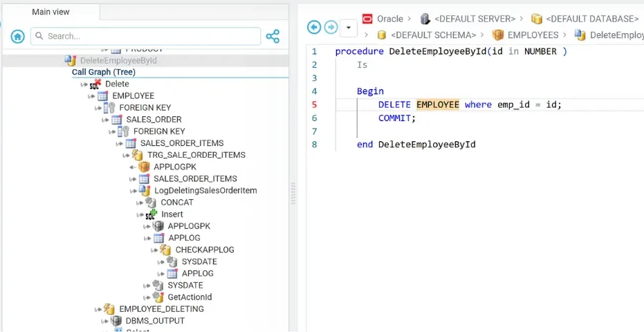644x332 pixels.
Task: Click the GetActionId function icon
Action: pyautogui.click(x=158, y=297)
